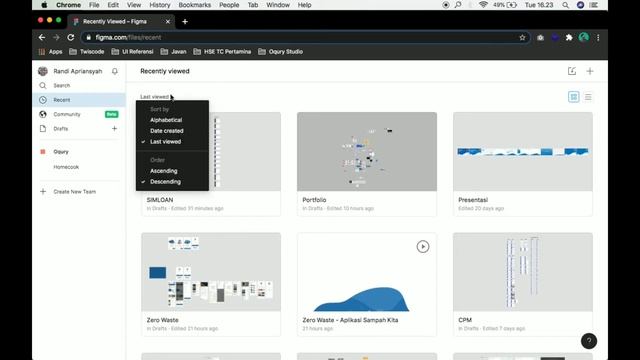Viewport: 640px width, 360px height.
Task: Click the browser back arrow
Action: [x=42, y=38]
